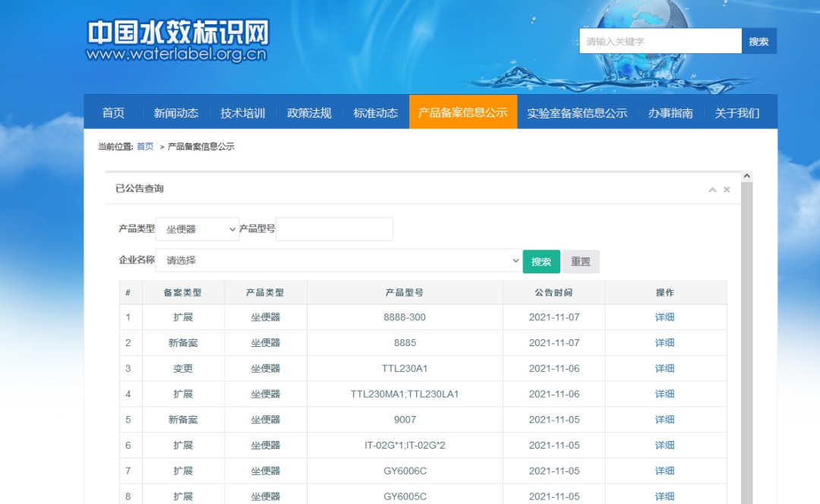Image resolution: width=820 pixels, height=504 pixels.
Task: Open the 办事指南 navigation item
Action: (670, 113)
